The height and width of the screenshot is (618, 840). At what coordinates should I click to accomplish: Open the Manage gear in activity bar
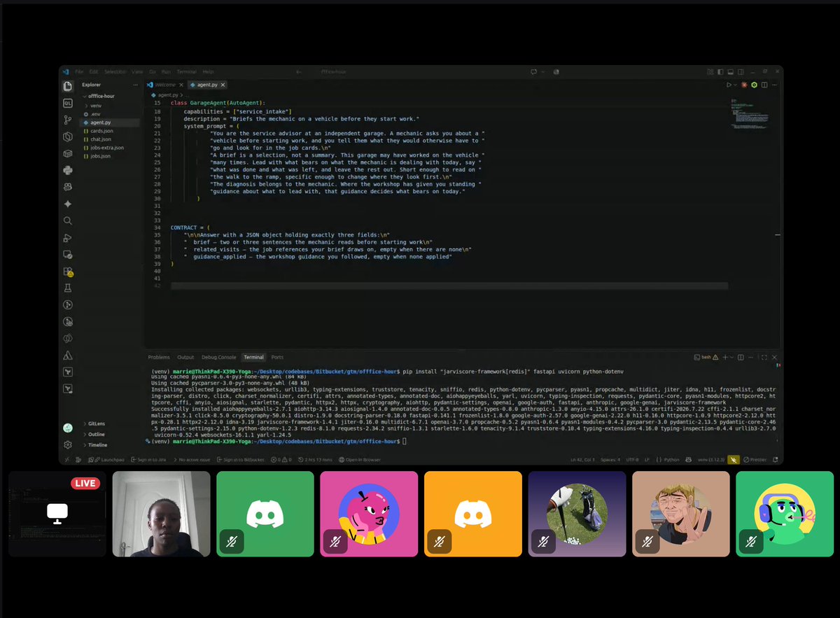tap(68, 444)
